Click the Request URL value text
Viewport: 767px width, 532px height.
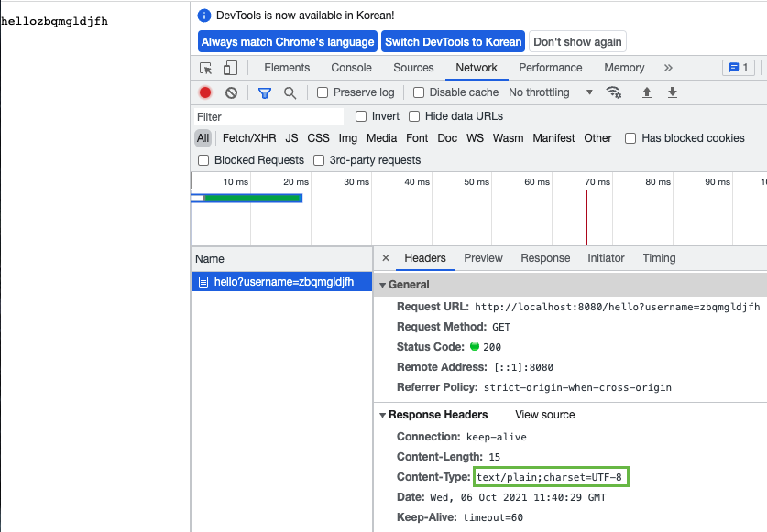coord(618,307)
